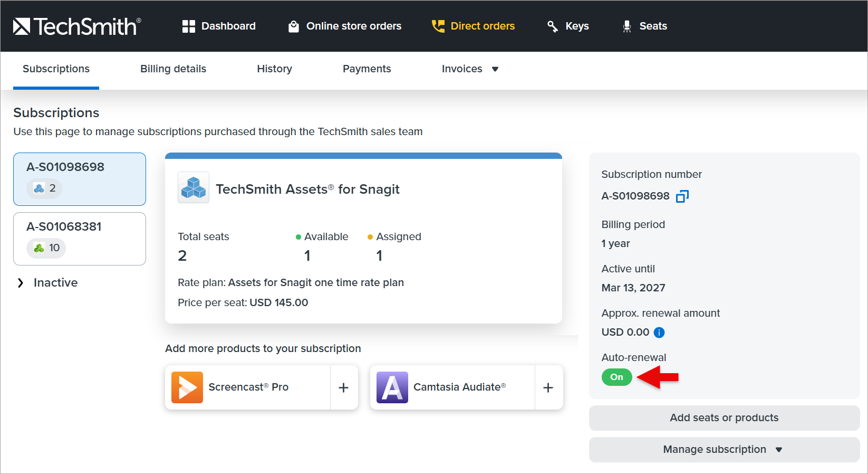Copy the subscription number with the copy icon

(682, 196)
